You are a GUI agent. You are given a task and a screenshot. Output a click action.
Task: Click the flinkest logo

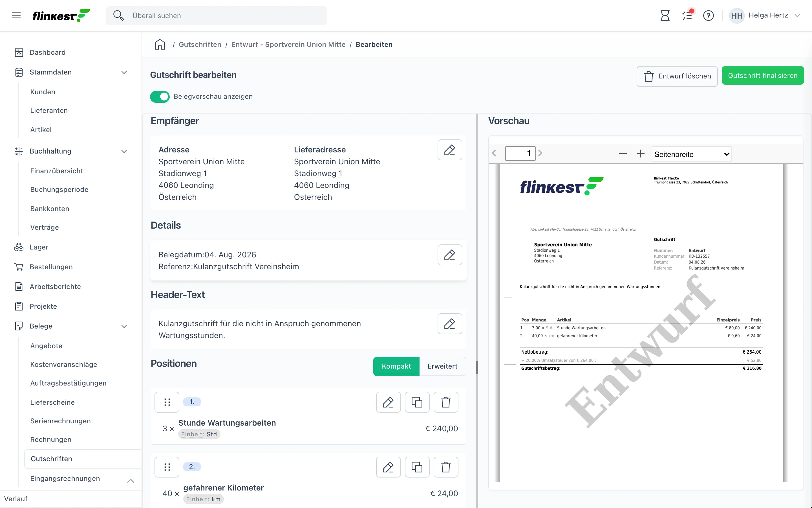61,16
